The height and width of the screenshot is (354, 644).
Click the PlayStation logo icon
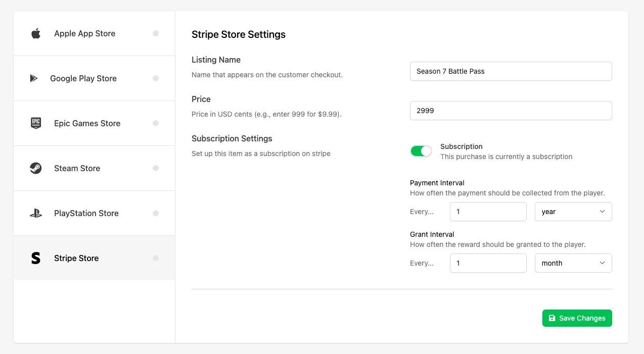pyautogui.click(x=35, y=213)
